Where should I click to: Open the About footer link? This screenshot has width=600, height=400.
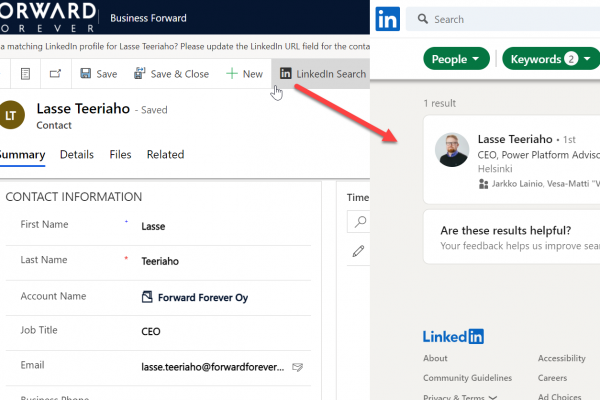point(435,358)
